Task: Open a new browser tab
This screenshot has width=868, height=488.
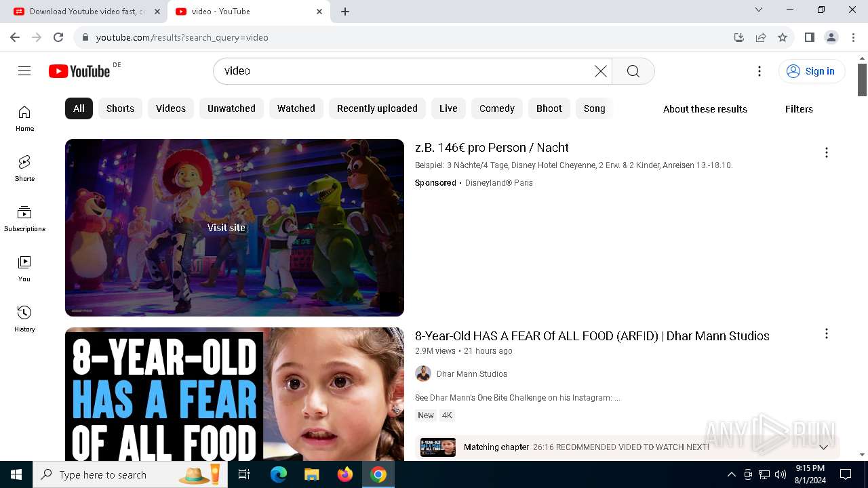Action: pyautogui.click(x=345, y=12)
